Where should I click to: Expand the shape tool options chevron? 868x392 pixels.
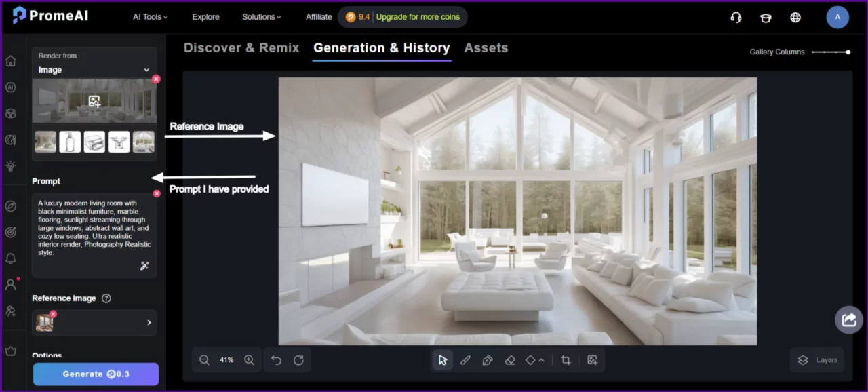coord(541,360)
